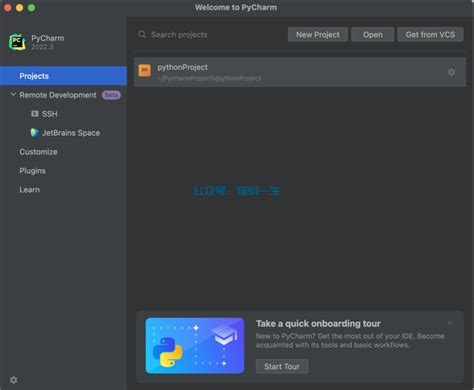Click the green zoom window button

click(32, 7)
